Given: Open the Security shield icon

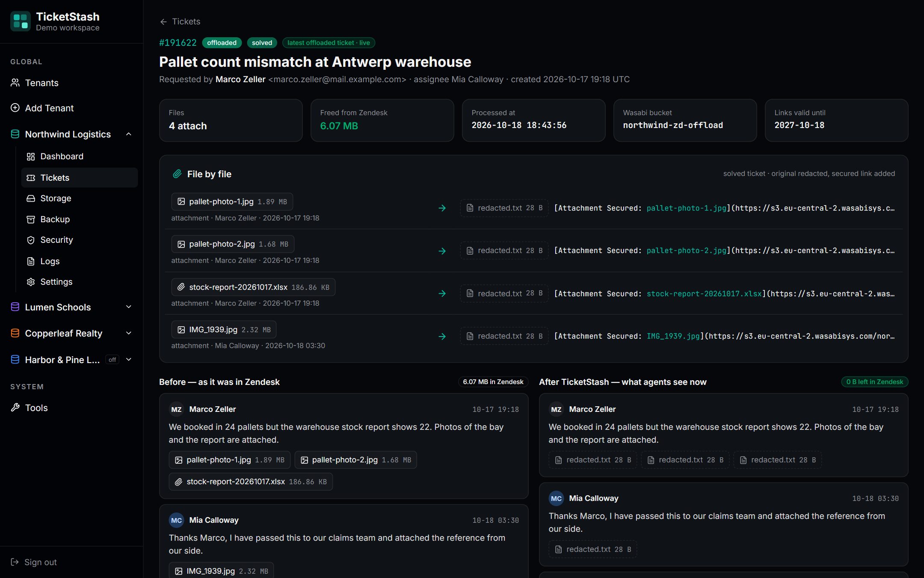Looking at the screenshot, I should point(31,240).
